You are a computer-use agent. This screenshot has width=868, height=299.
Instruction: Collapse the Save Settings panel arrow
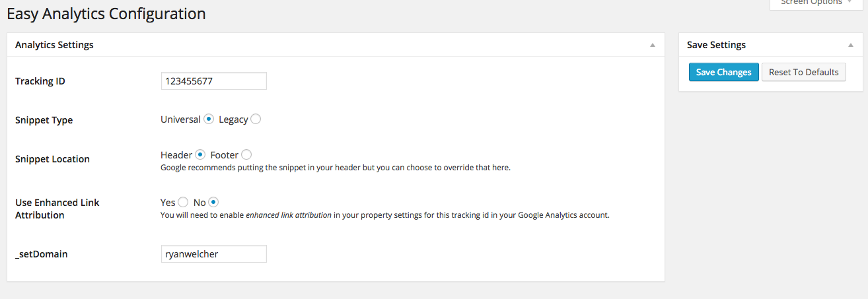tap(850, 45)
